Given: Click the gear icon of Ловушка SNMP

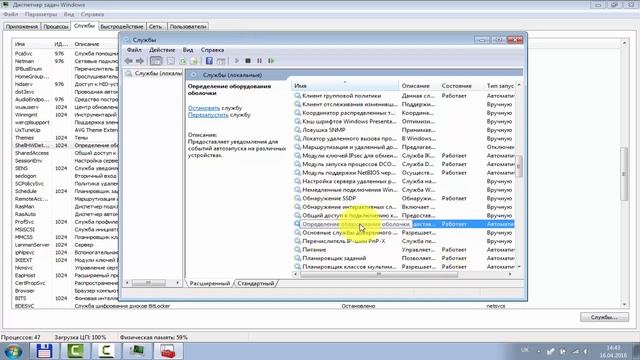Looking at the screenshot, I should pyautogui.click(x=298, y=130).
